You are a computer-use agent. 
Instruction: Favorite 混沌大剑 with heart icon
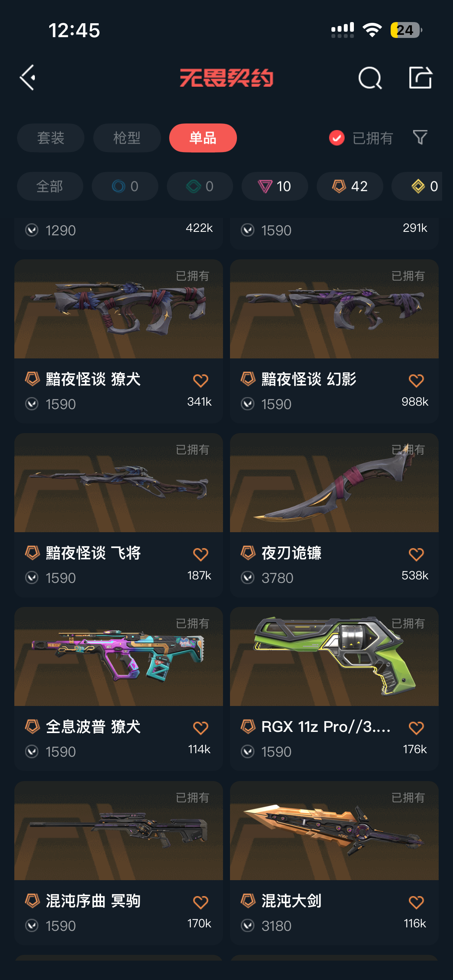point(416,902)
